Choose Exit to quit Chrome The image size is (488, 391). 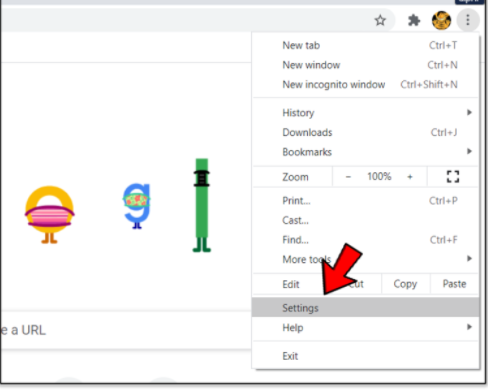coord(366,356)
